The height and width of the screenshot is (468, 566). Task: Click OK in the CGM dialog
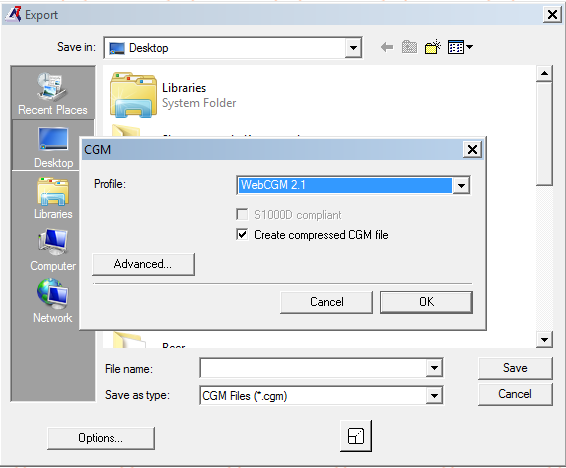(426, 302)
